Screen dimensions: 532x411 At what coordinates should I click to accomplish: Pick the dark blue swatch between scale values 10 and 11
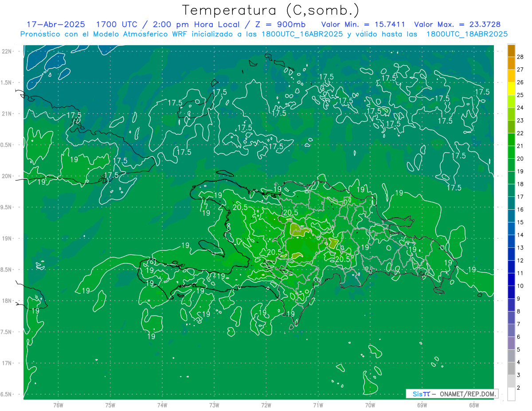coord(511,279)
